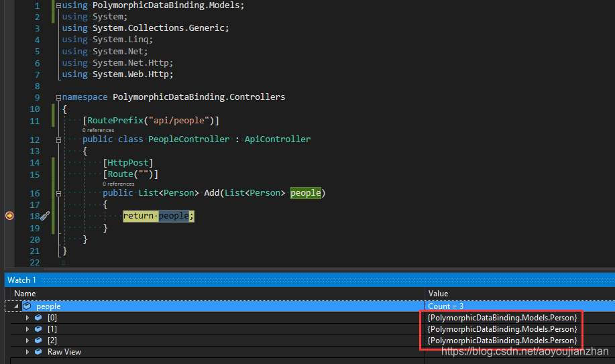Click the Route attribute on line 15
This screenshot has width=615, height=364.
(121, 174)
